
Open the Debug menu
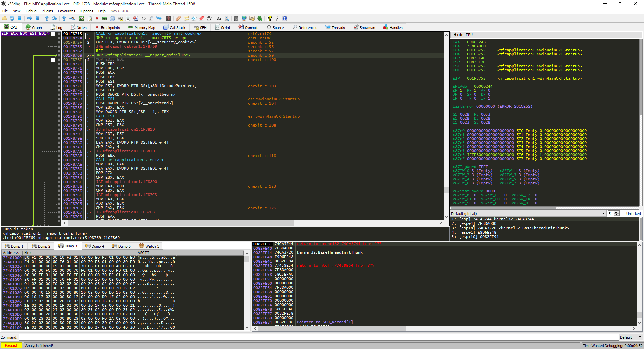coord(31,11)
